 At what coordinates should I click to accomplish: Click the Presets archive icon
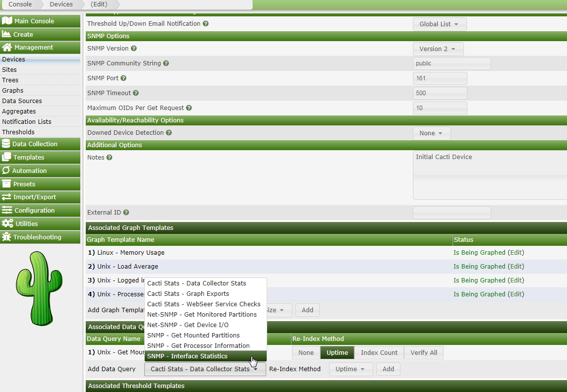pos(6,184)
